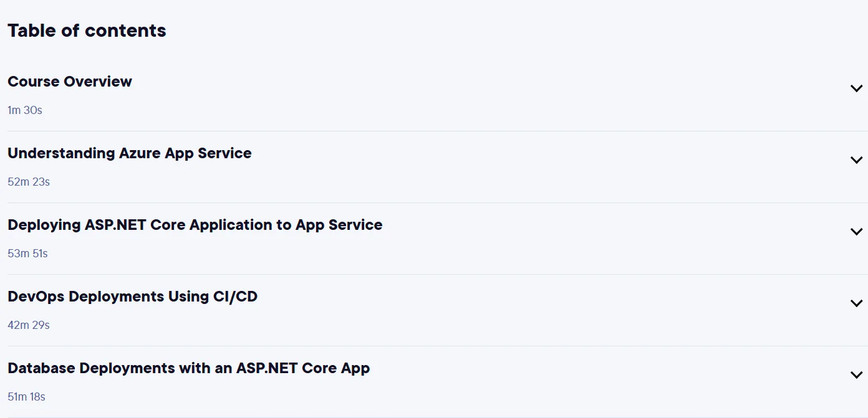
Task: Click the 51m 18s duration label
Action: point(26,397)
